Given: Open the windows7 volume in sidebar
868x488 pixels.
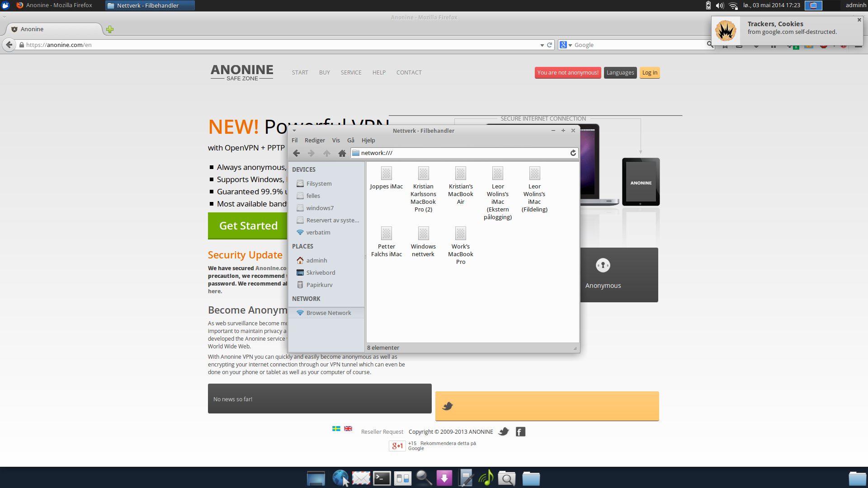Looking at the screenshot, I should pos(326,208).
